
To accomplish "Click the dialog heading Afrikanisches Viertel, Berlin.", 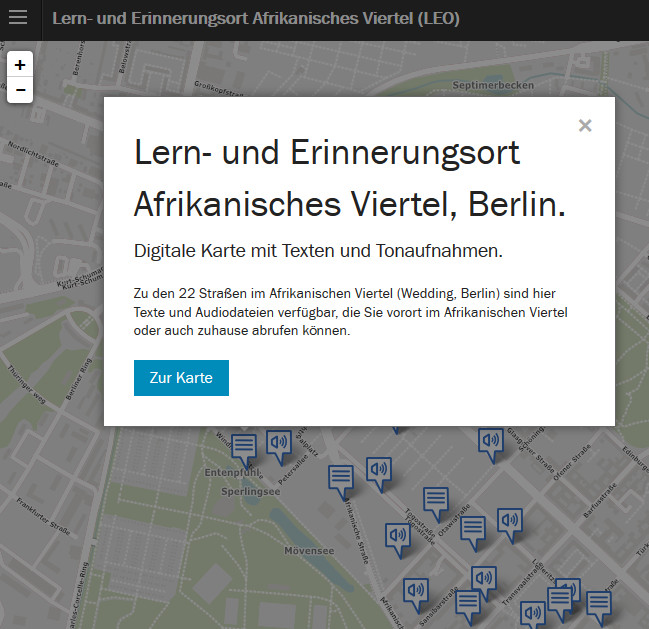I will [x=350, y=204].
